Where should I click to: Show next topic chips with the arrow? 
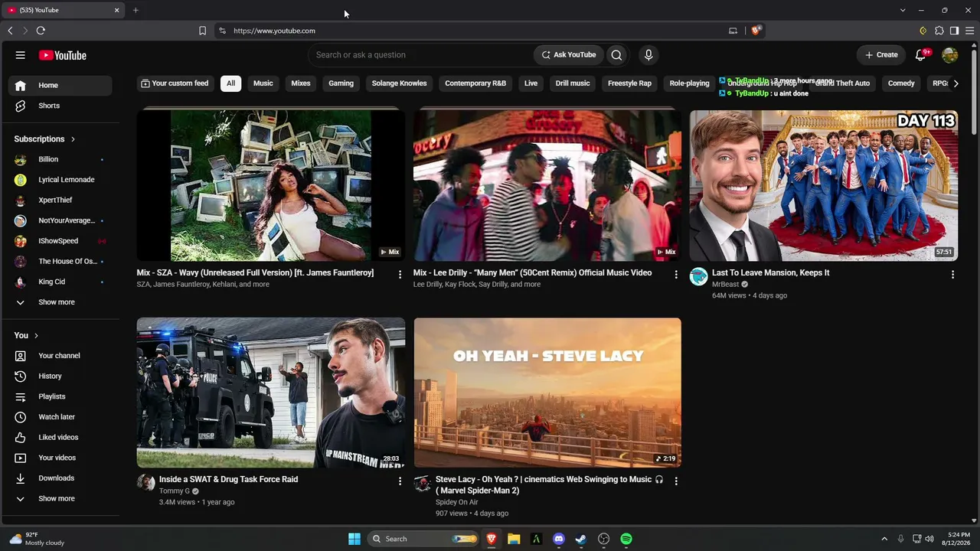[955, 83]
